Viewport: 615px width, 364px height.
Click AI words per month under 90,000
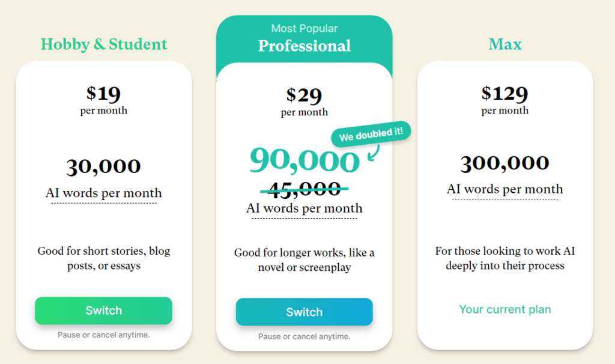point(304,208)
